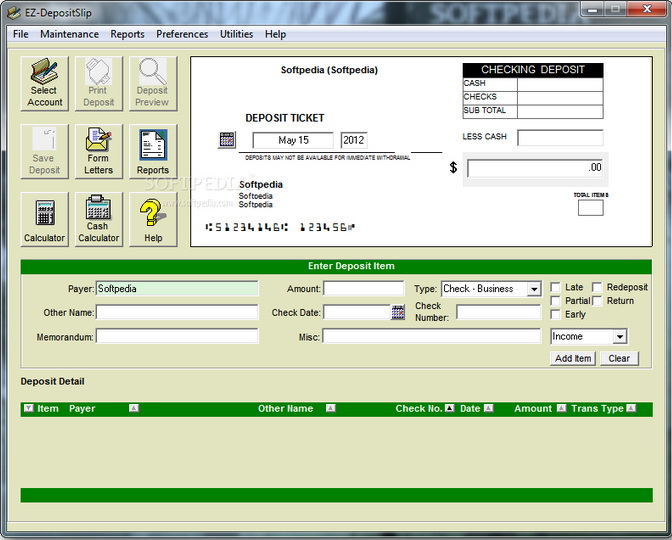Open the Deposit Preview tool
672x540 pixels.
tap(153, 84)
